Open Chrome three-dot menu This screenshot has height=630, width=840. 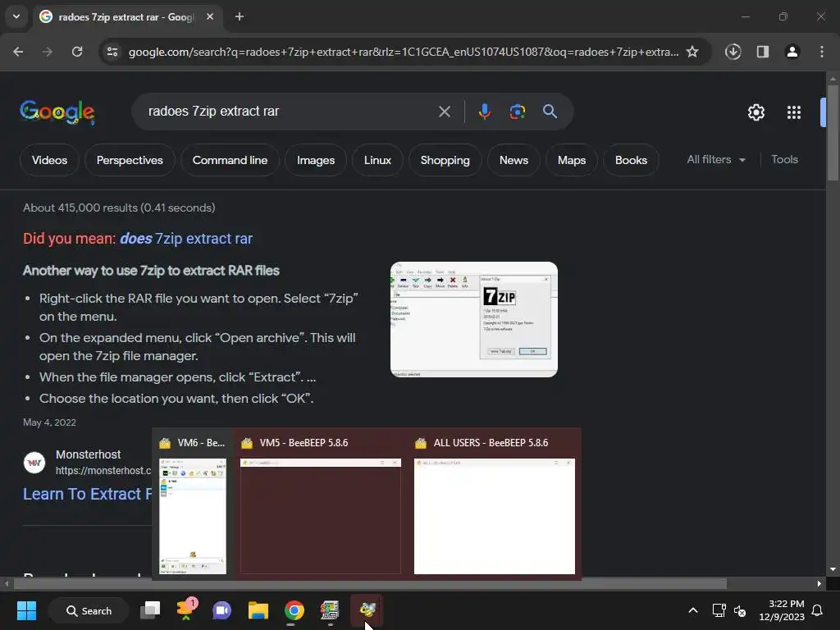point(822,52)
